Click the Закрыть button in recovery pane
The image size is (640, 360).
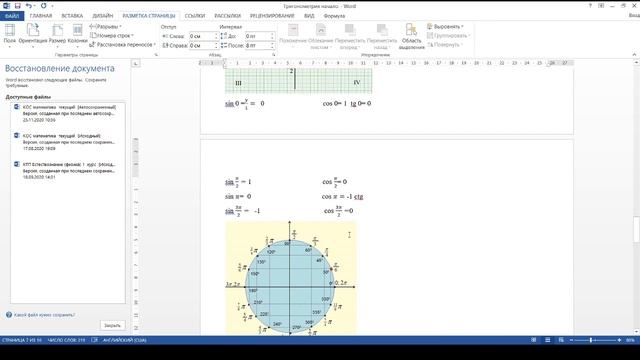[x=112, y=325]
